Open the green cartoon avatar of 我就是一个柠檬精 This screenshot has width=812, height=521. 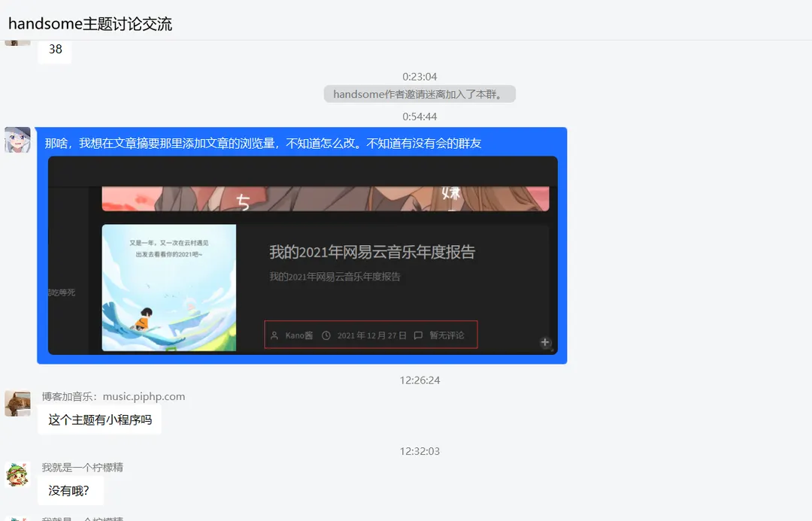17,474
